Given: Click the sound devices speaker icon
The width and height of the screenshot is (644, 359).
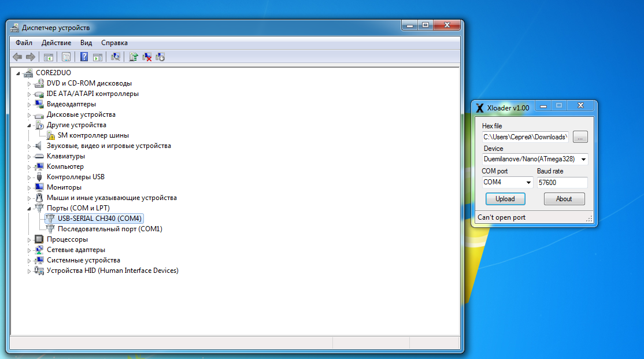Looking at the screenshot, I should pos(39,146).
